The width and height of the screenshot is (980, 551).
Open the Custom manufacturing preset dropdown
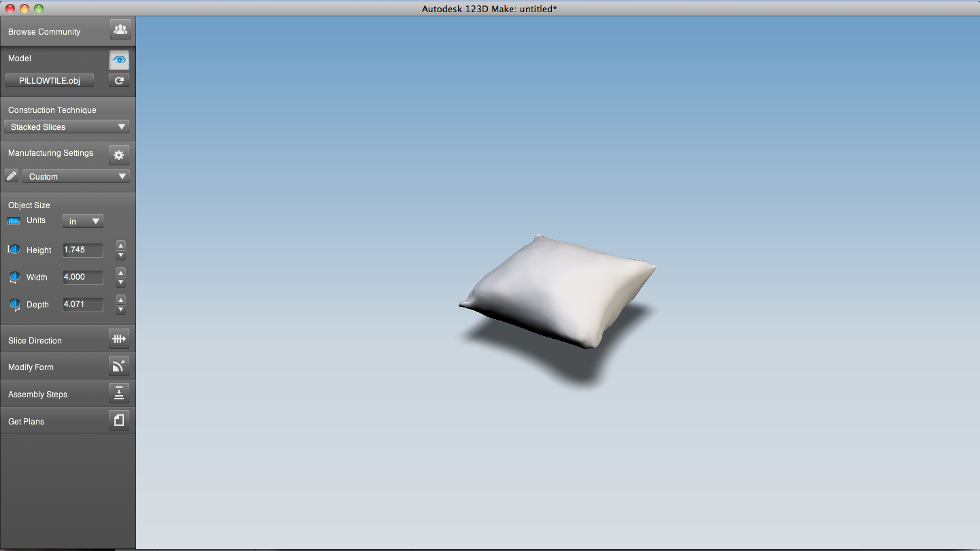click(x=76, y=176)
